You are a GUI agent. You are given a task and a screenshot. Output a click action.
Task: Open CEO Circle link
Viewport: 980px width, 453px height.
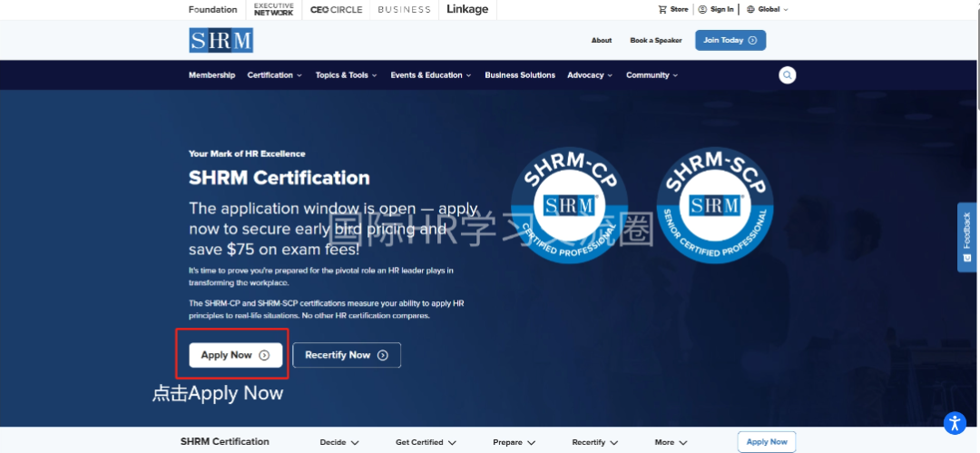click(x=336, y=9)
